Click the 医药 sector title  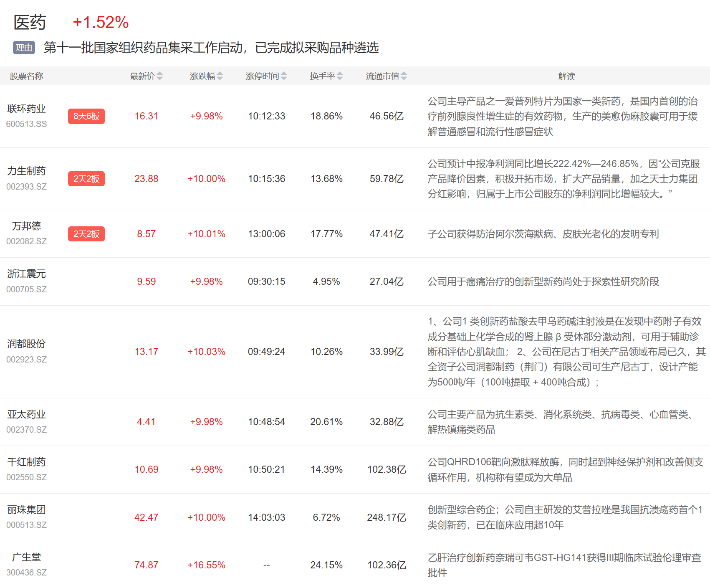click(x=29, y=23)
